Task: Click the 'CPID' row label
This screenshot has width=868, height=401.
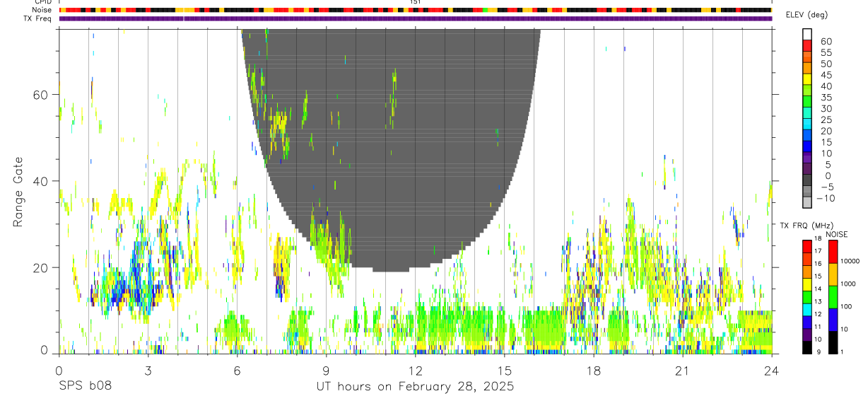Action: [42, 2]
